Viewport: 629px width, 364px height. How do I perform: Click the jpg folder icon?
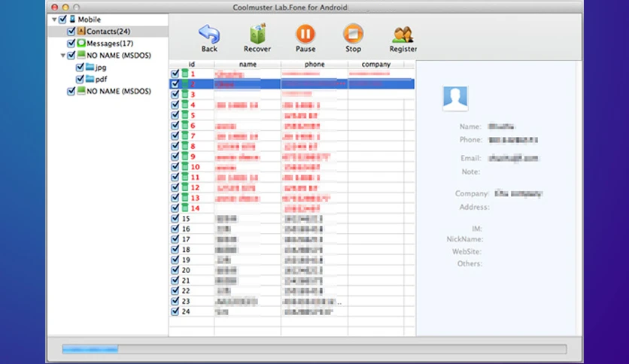[x=90, y=67]
